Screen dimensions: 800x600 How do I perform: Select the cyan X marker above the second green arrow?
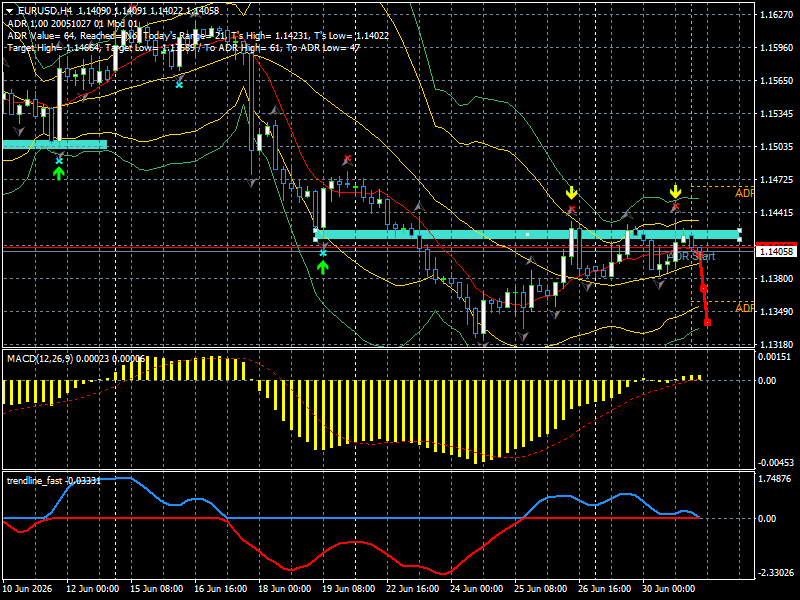323,253
